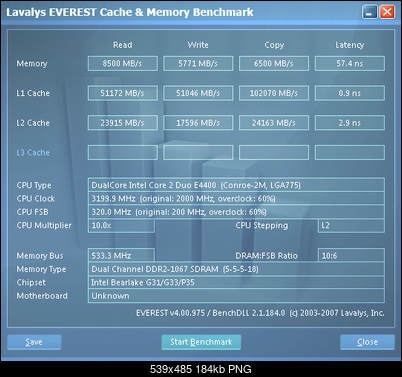Viewport: 402px width, 377px height.
Task: Click the L1 Cache Read value 51172 MB/s
Action: coord(123,93)
